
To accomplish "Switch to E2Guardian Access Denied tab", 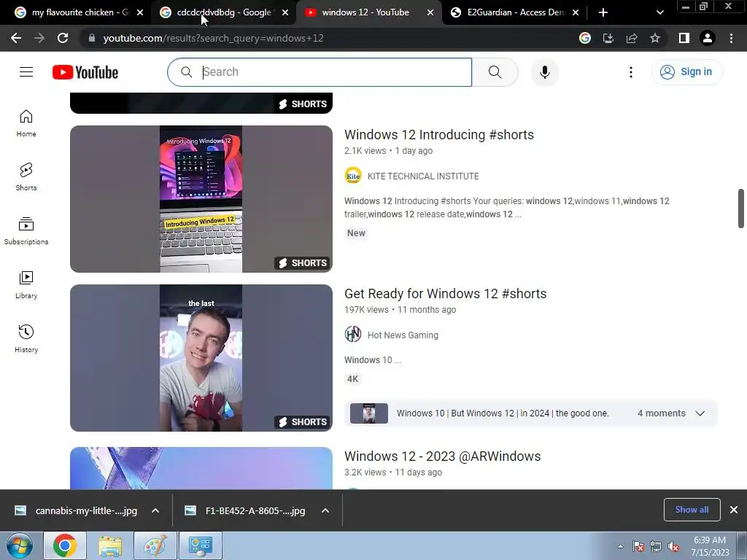I will (514, 12).
